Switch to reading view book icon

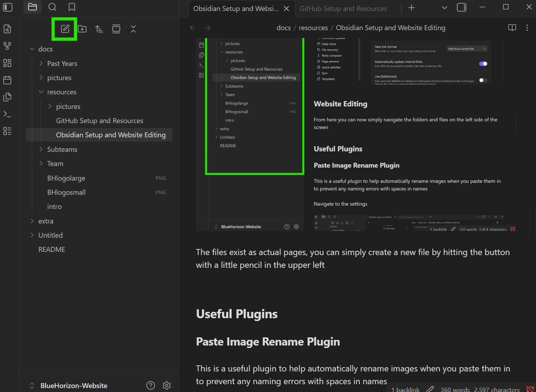[x=512, y=28]
